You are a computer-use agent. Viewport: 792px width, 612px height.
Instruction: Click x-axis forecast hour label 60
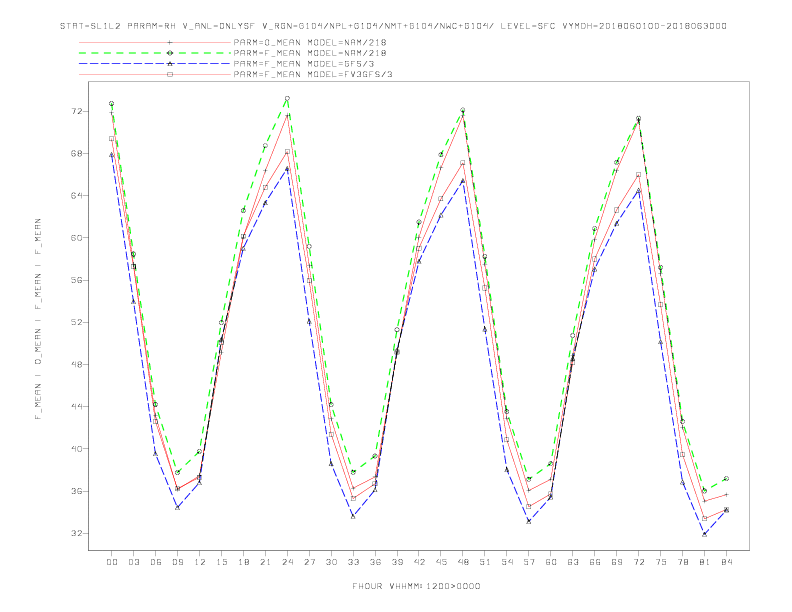(x=551, y=562)
